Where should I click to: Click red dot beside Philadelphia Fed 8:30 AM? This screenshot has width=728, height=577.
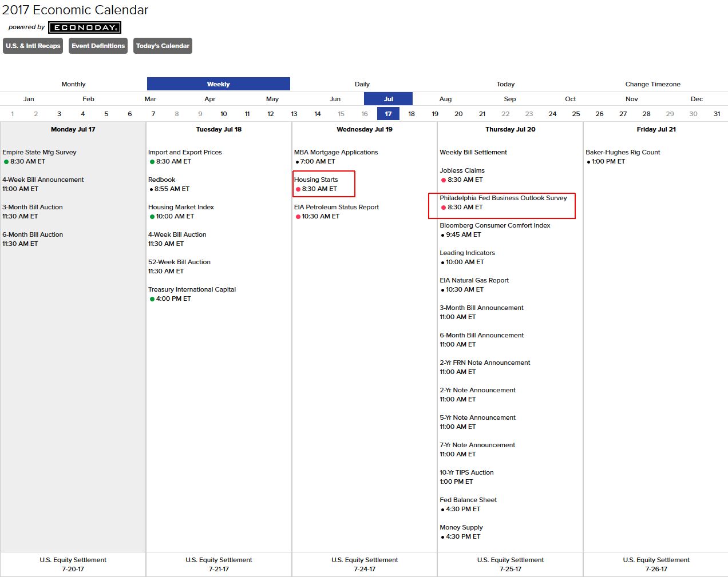click(444, 208)
